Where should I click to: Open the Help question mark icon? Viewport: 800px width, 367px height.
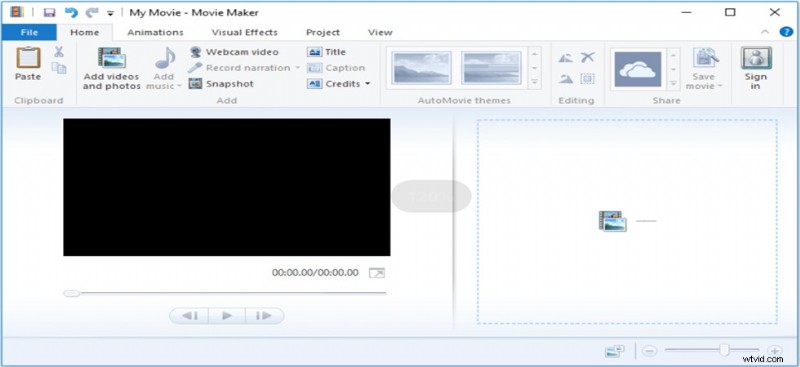point(786,32)
